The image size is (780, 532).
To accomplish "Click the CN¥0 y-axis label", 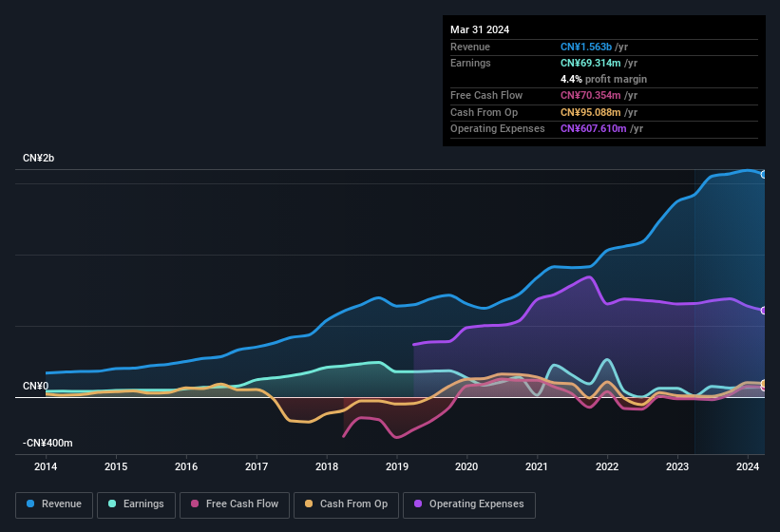I will (35, 386).
